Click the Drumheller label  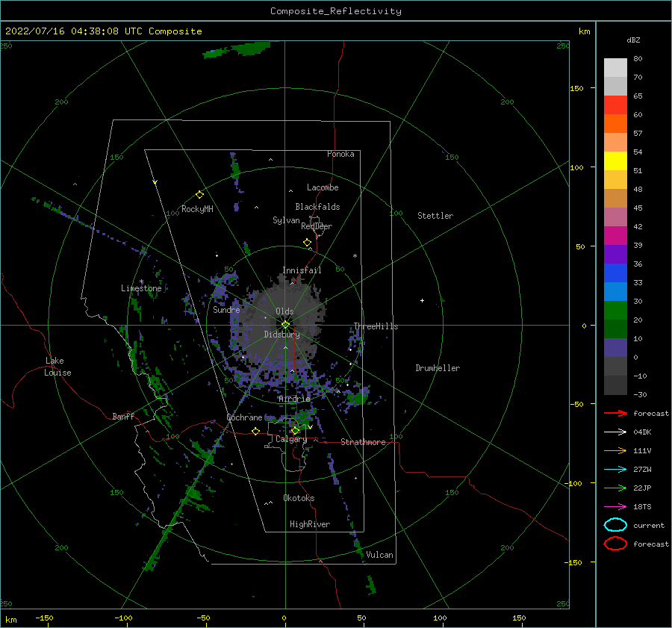point(438,368)
